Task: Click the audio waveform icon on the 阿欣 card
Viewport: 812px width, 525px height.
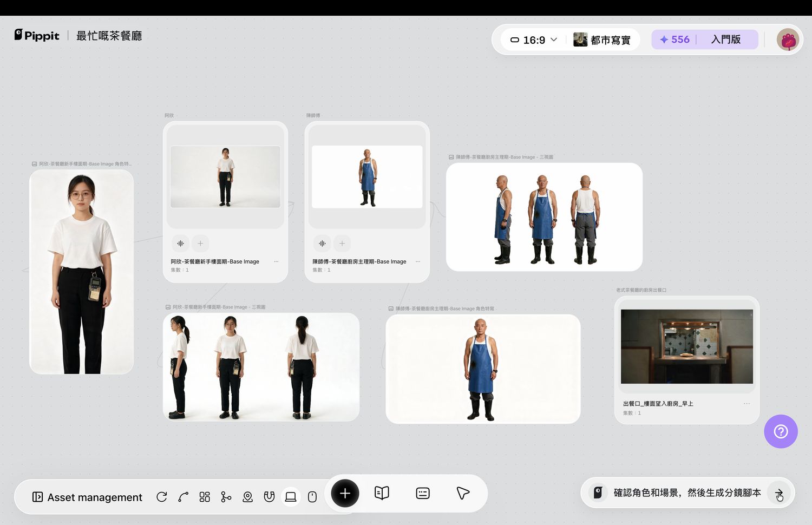Action: [180, 244]
